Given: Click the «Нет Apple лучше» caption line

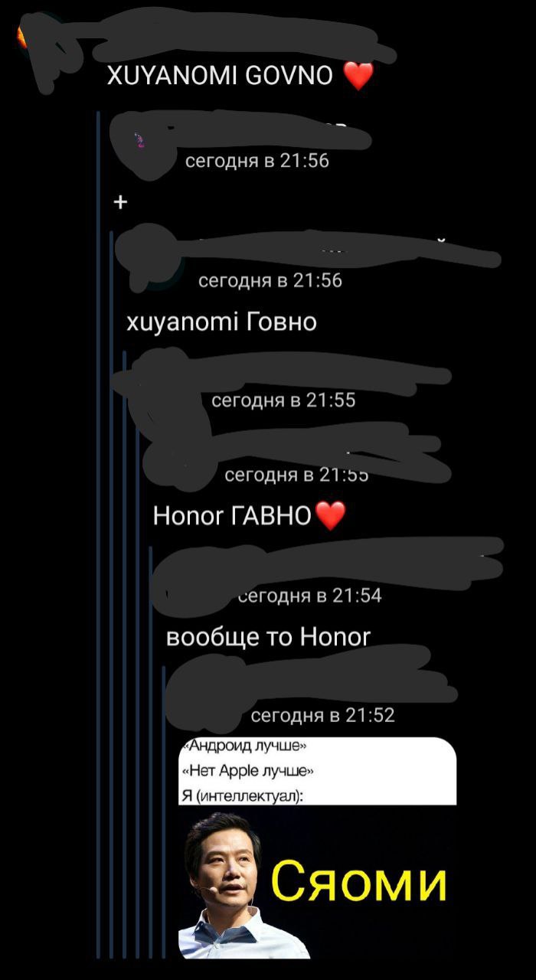Looking at the screenshot, I should coord(247,771).
